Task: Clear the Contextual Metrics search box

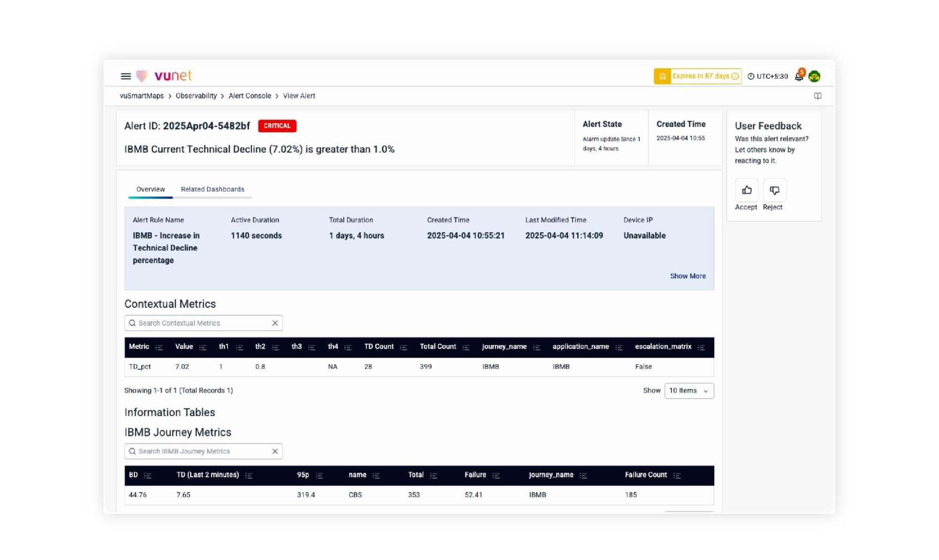Action: click(275, 323)
